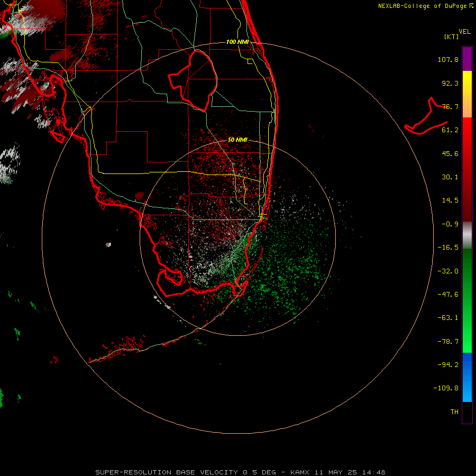Click the 61.2 scale value

click(450, 130)
